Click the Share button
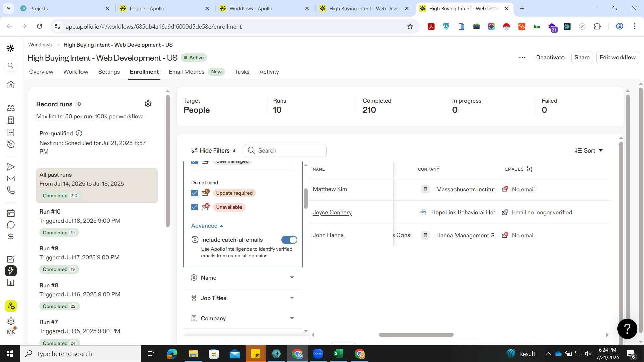The height and width of the screenshot is (362, 644). click(582, 58)
